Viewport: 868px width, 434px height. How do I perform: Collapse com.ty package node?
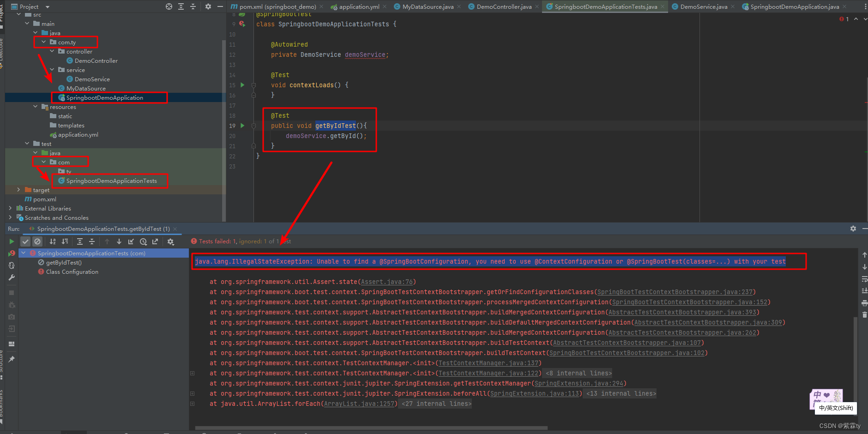[44, 42]
